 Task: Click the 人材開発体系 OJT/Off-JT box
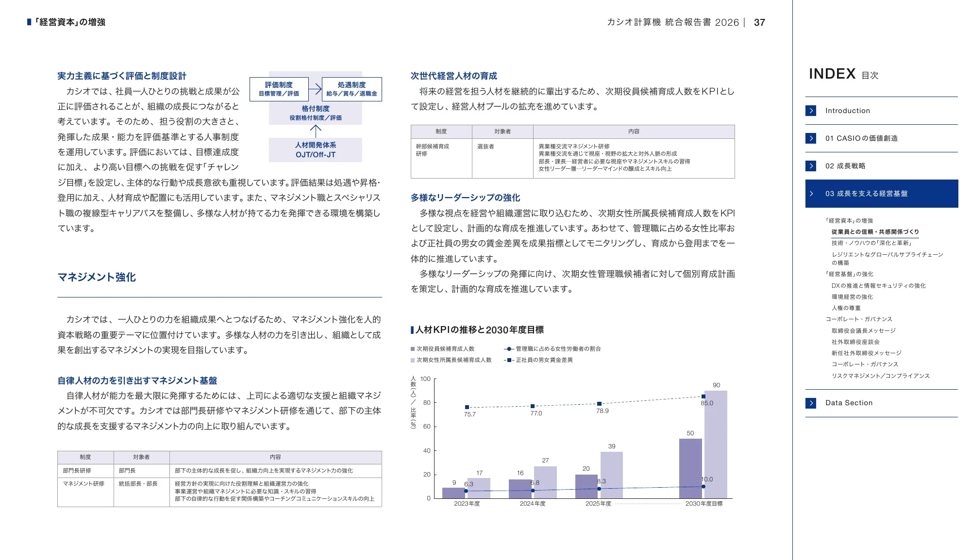(316, 150)
